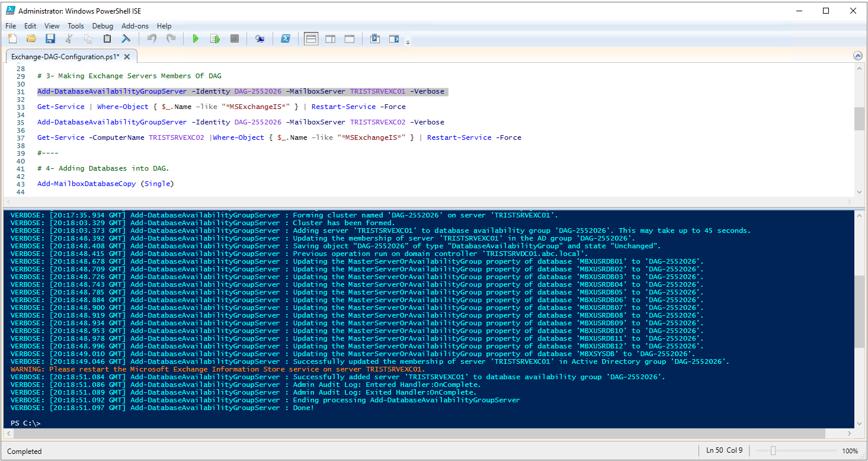The width and height of the screenshot is (868, 461).
Task: Adjust the zoom slider in the status bar
Action: [x=773, y=451]
